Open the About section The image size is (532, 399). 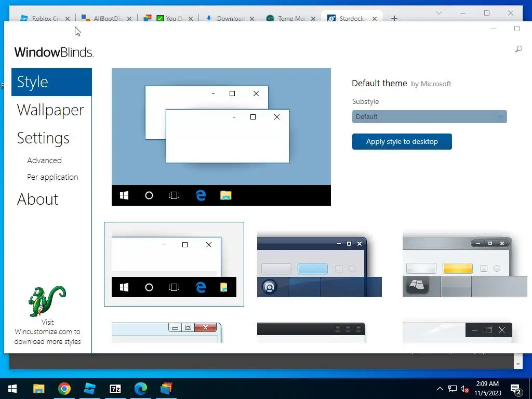click(x=37, y=199)
